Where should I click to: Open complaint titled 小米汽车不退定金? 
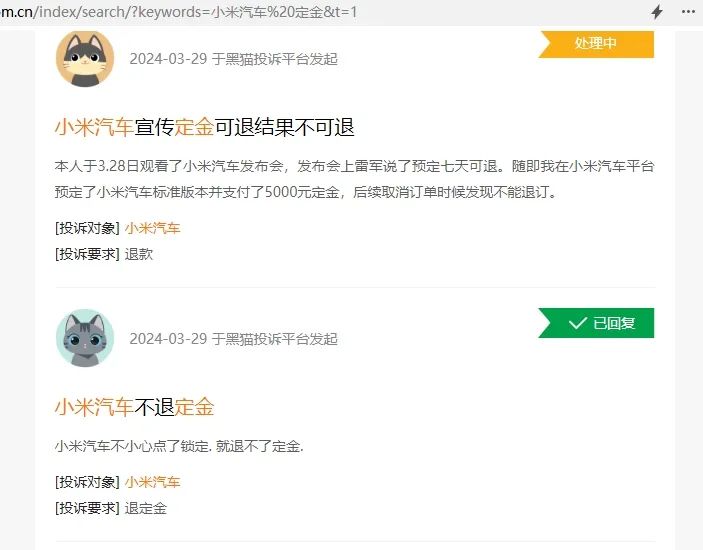pyautogui.click(x=135, y=407)
